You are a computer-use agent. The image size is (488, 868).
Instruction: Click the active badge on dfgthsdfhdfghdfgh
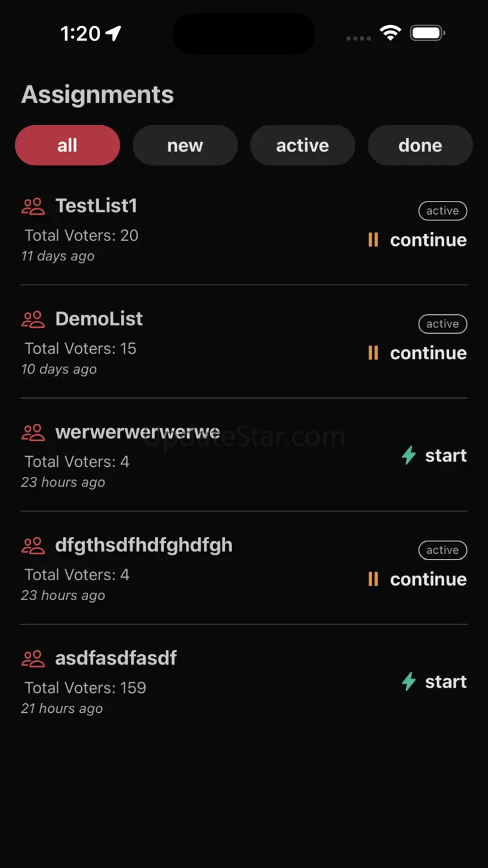pyautogui.click(x=442, y=550)
